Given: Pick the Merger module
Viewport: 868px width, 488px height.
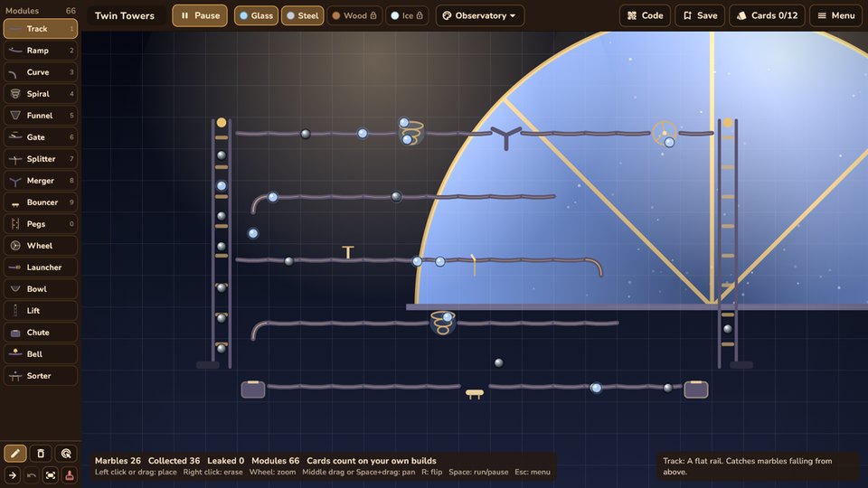Looking at the screenshot, I should point(41,181).
